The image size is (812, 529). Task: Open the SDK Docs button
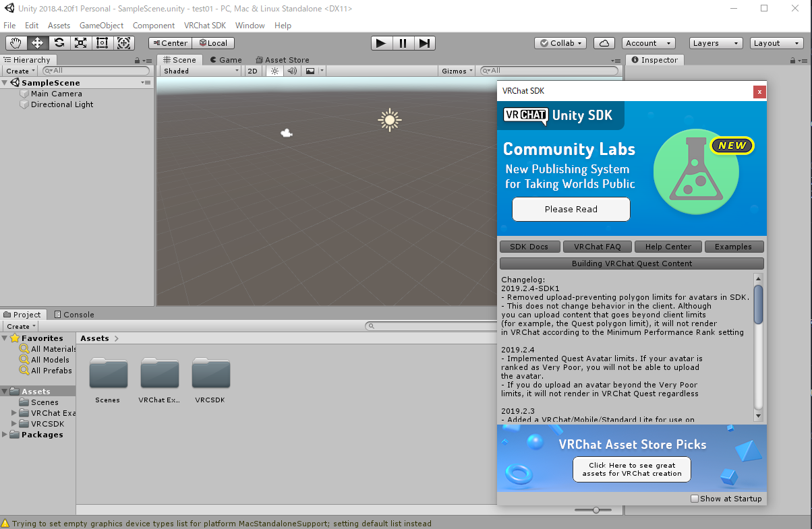click(x=529, y=247)
